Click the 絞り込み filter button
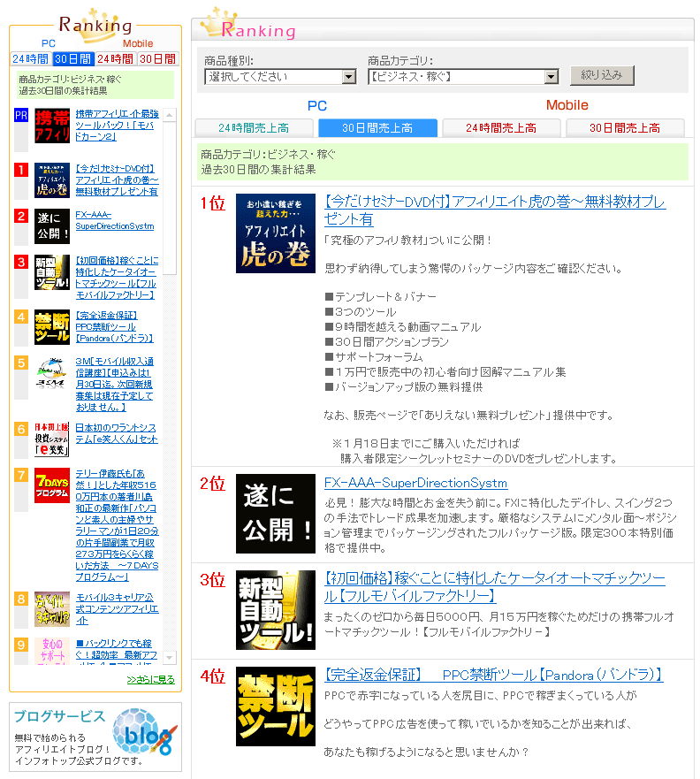Screen dimensions: 700x779 click(x=602, y=75)
